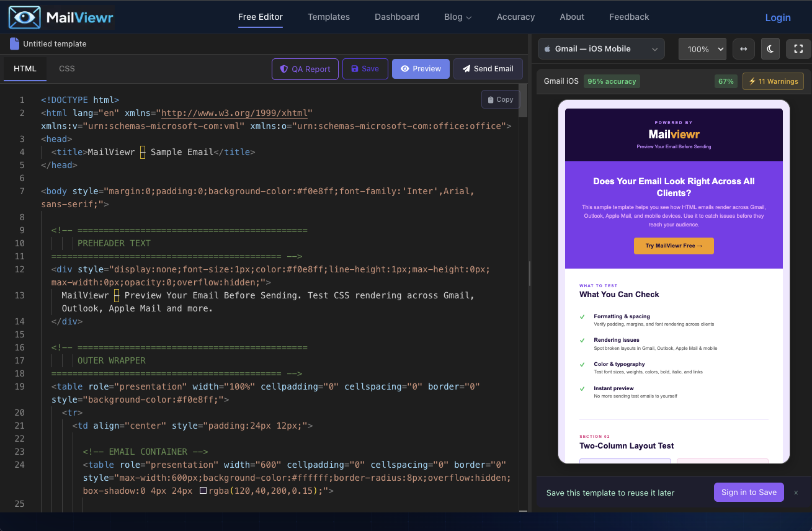Click Sign in to Save
The image size is (812, 531).
point(749,493)
